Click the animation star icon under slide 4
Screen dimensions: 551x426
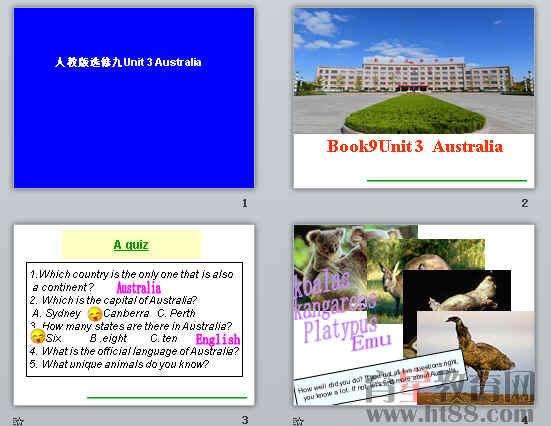pos(298,421)
